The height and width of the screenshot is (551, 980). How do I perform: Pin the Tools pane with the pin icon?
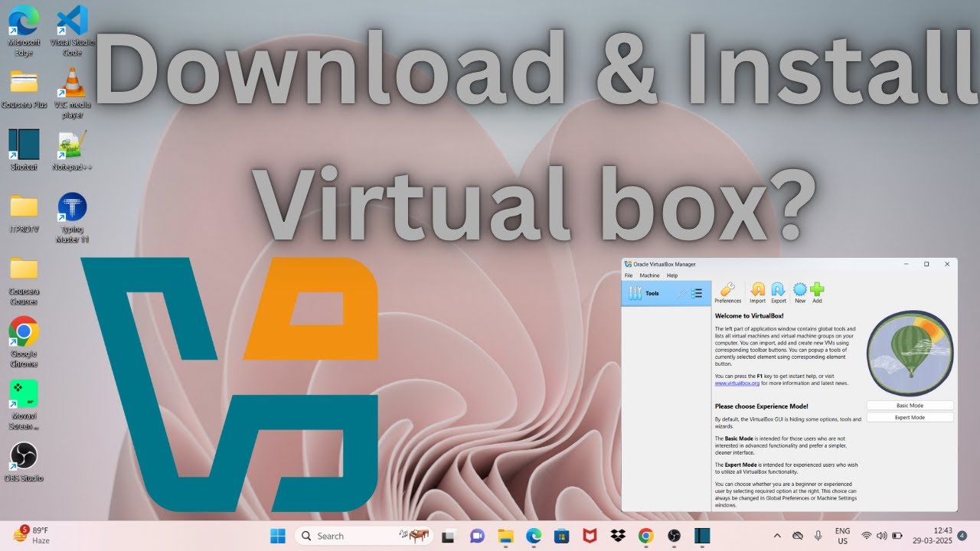coord(681,293)
